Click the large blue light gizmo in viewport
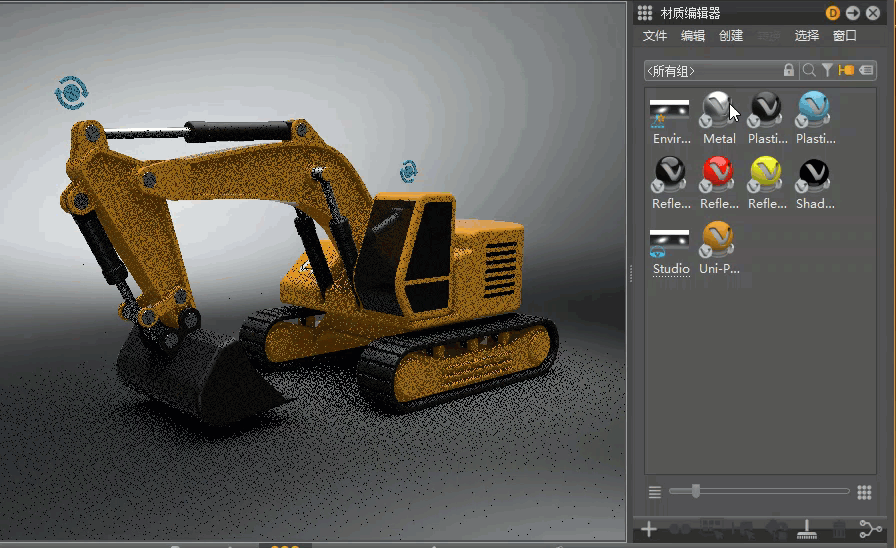The width and height of the screenshot is (896, 548). click(x=71, y=93)
